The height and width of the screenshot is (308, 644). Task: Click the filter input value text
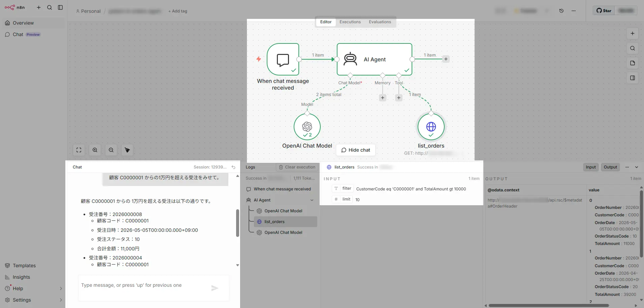pyautogui.click(x=411, y=189)
